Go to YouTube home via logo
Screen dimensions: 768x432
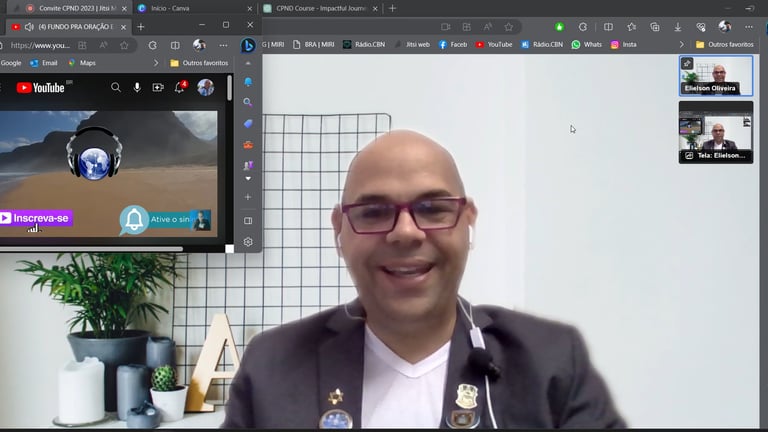pyautogui.click(x=41, y=88)
